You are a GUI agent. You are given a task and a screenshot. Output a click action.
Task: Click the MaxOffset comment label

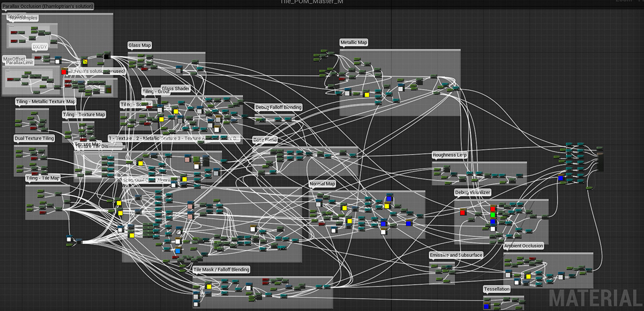pos(14,59)
